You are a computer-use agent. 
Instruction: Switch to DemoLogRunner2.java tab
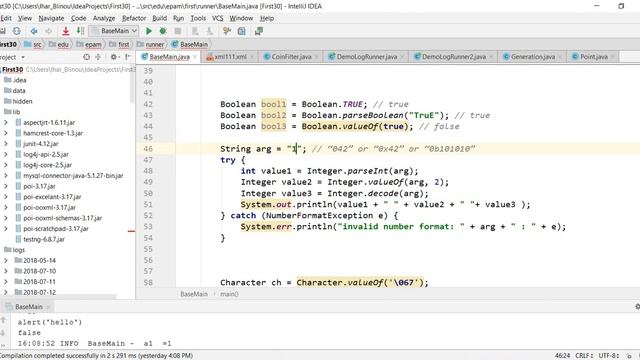[x=453, y=57]
